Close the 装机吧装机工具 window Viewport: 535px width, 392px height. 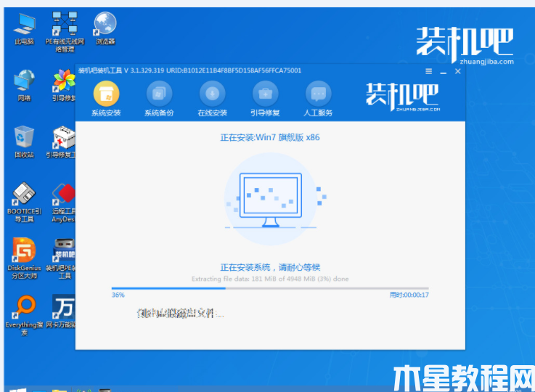tap(458, 71)
